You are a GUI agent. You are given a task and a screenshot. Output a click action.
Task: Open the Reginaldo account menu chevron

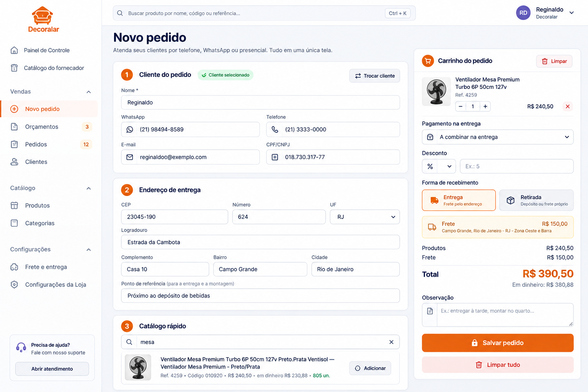[572, 13]
